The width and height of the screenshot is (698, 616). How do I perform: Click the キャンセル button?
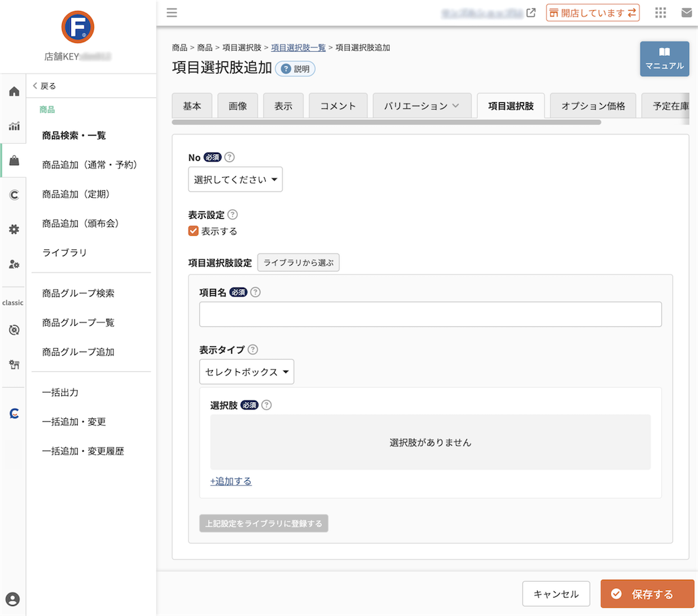pyautogui.click(x=556, y=594)
